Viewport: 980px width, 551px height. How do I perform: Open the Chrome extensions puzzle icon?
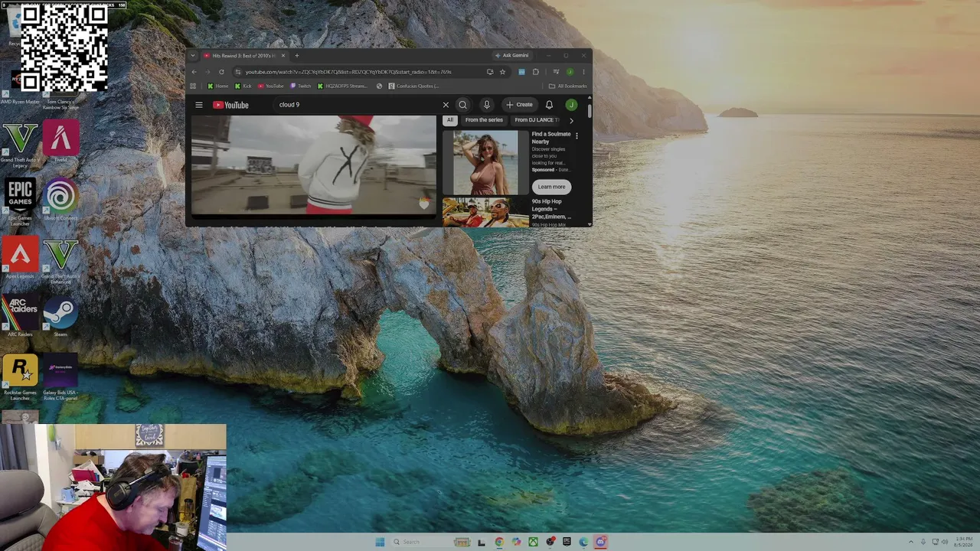(x=535, y=72)
